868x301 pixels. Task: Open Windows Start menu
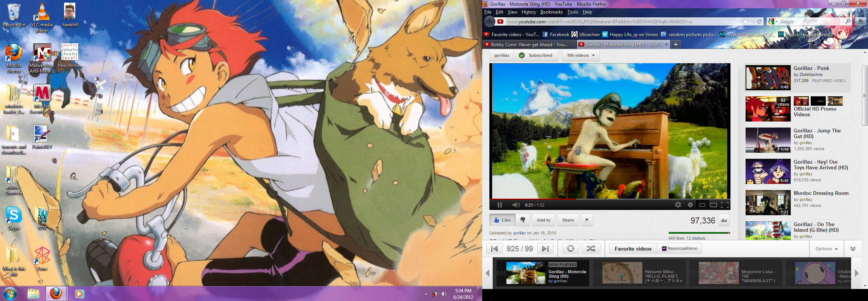tap(10, 293)
